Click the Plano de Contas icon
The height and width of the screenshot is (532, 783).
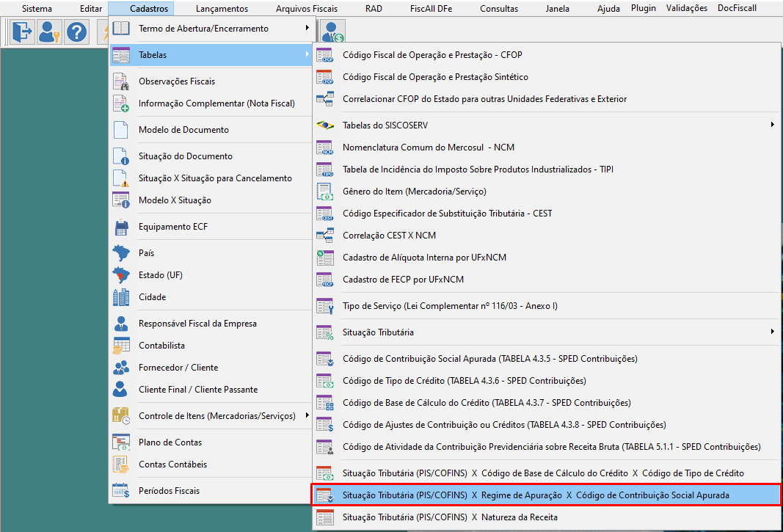(121, 442)
